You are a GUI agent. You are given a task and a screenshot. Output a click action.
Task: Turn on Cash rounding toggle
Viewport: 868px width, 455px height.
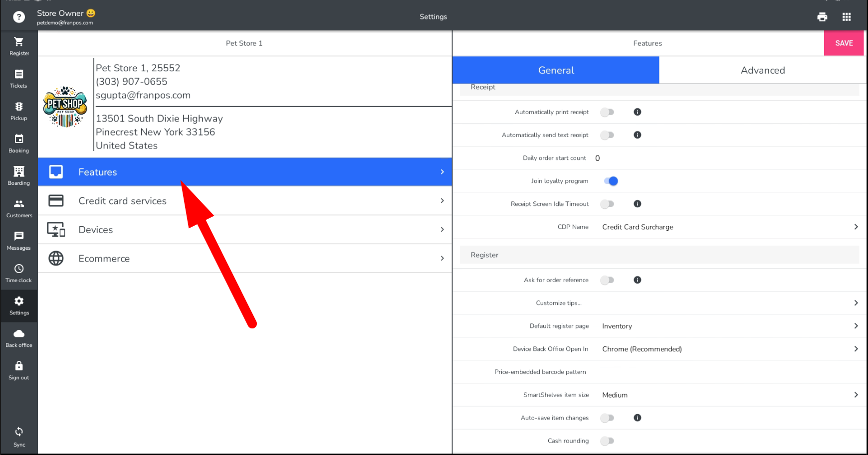[x=607, y=441]
